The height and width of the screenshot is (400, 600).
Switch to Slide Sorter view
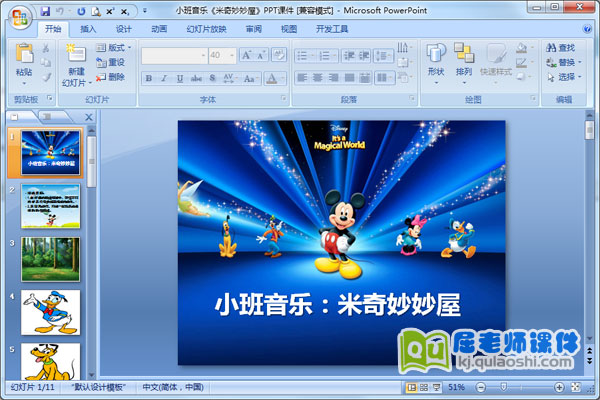click(424, 387)
